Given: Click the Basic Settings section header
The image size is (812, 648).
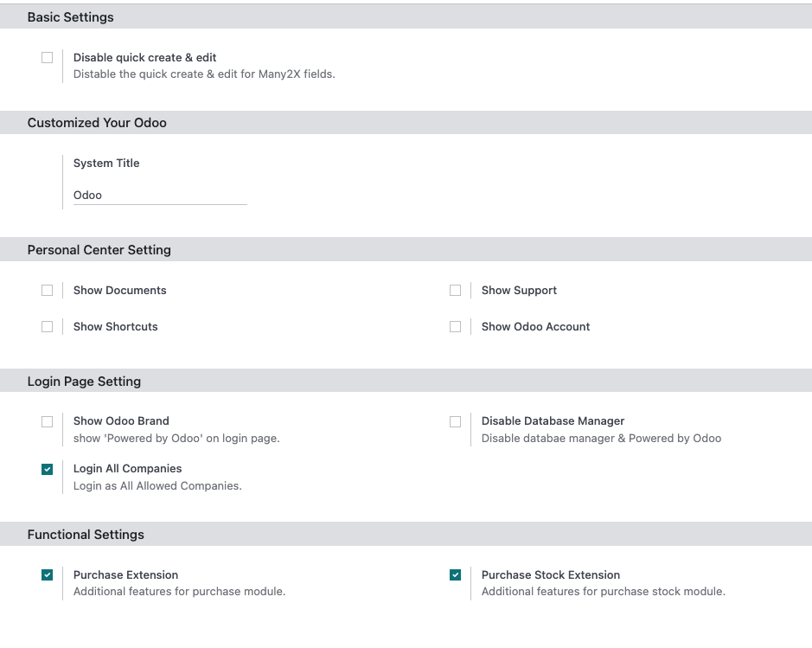Looking at the screenshot, I should pos(71,17).
